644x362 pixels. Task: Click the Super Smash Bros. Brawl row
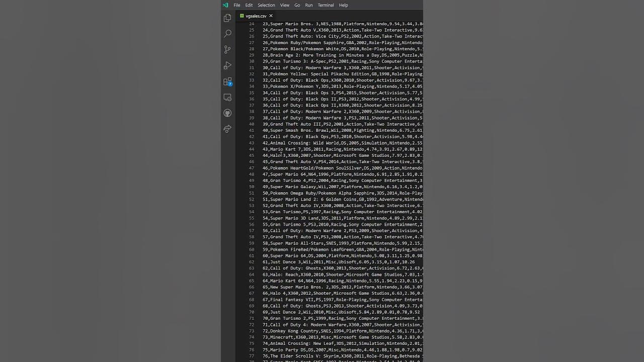[343, 130]
